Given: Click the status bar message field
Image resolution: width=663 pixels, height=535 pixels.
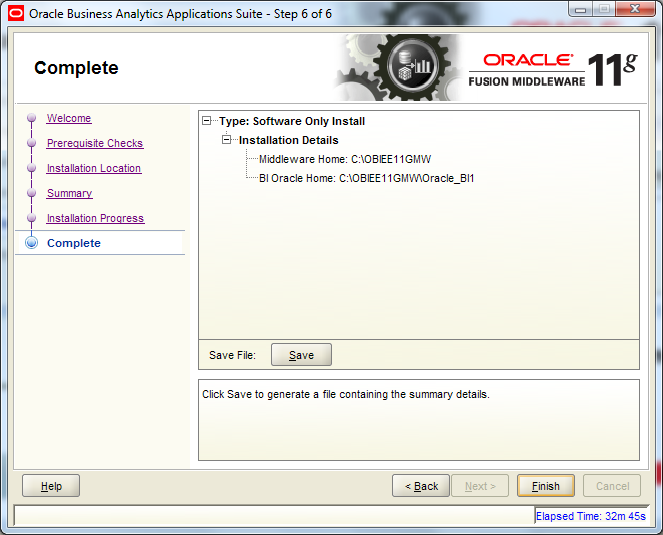Looking at the screenshot, I should tap(274, 516).
